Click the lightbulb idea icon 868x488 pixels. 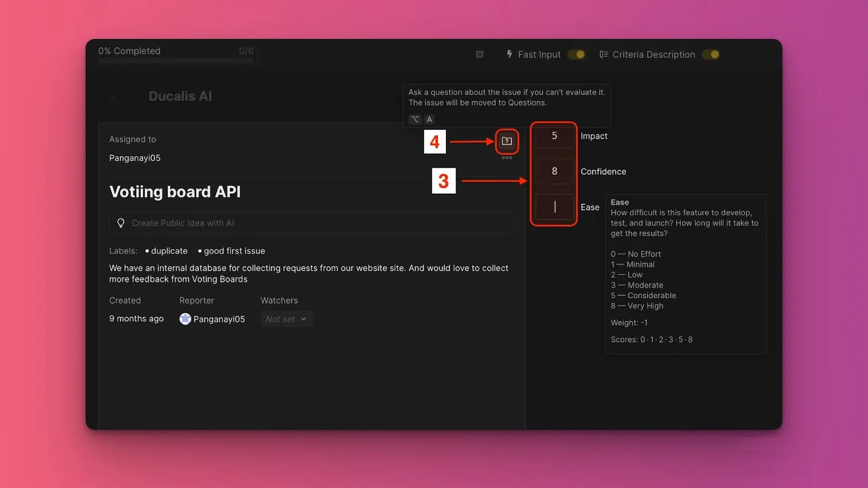coord(121,223)
